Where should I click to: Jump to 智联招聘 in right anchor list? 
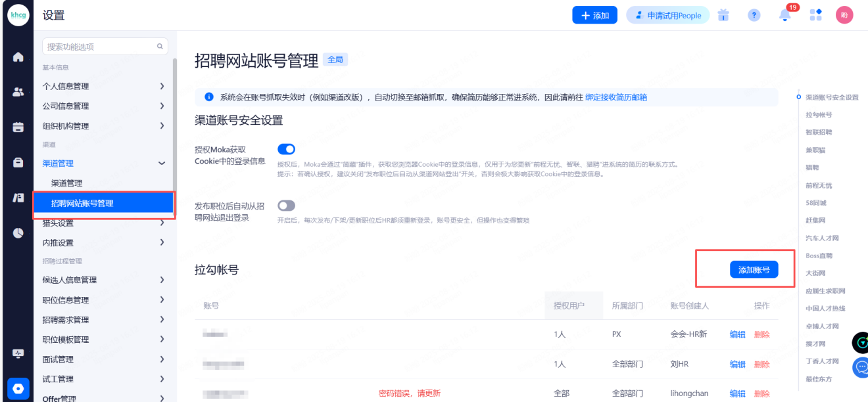pyautogui.click(x=819, y=132)
